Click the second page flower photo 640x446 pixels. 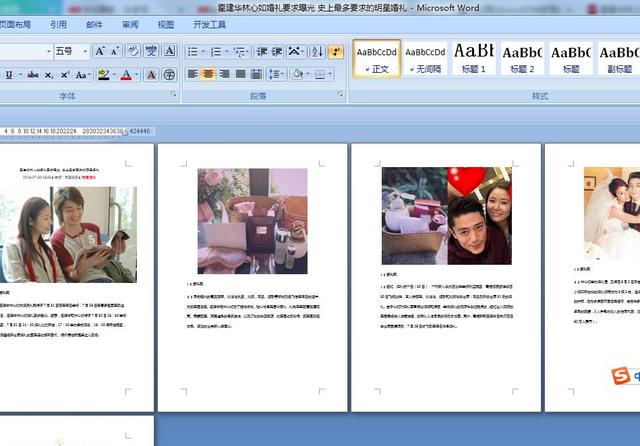coord(252,220)
